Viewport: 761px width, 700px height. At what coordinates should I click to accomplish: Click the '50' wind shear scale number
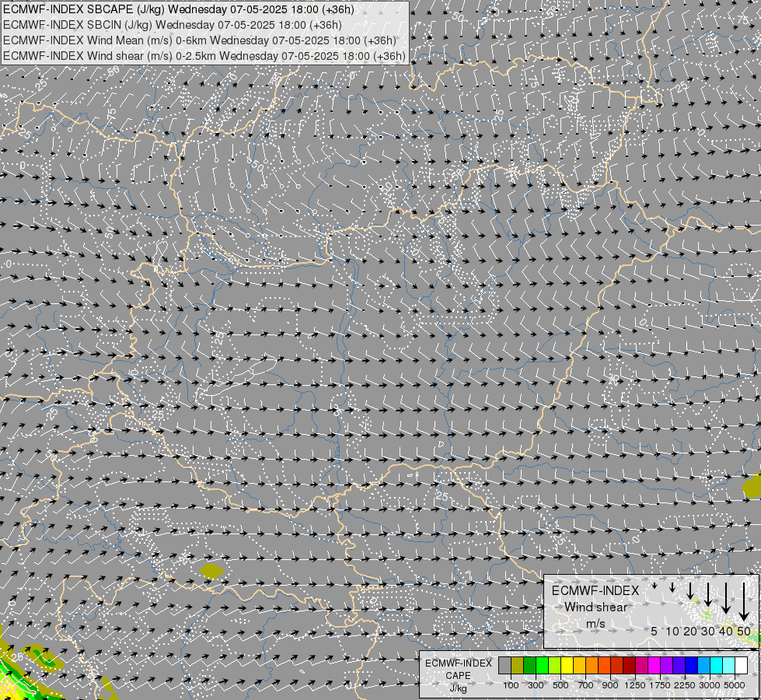[744, 631]
